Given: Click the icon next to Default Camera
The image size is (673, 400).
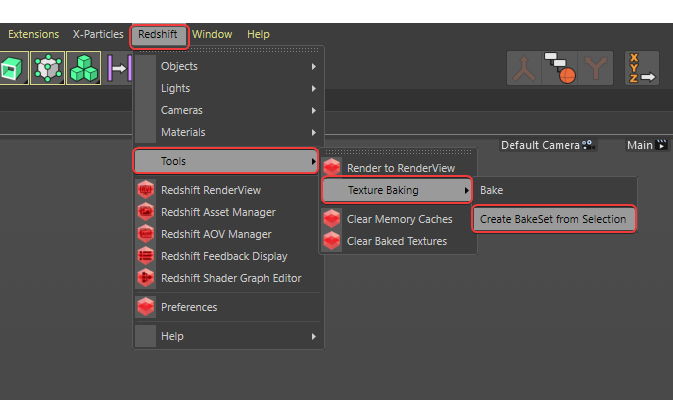Looking at the screenshot, I should pos(588,145).
